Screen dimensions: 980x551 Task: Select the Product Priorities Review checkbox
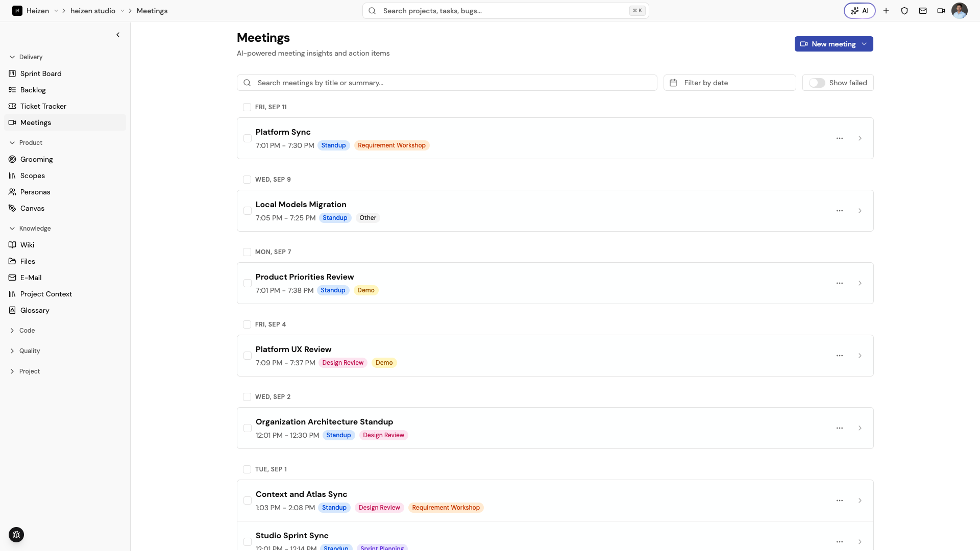pyautogui.click(x=248, y=283)
